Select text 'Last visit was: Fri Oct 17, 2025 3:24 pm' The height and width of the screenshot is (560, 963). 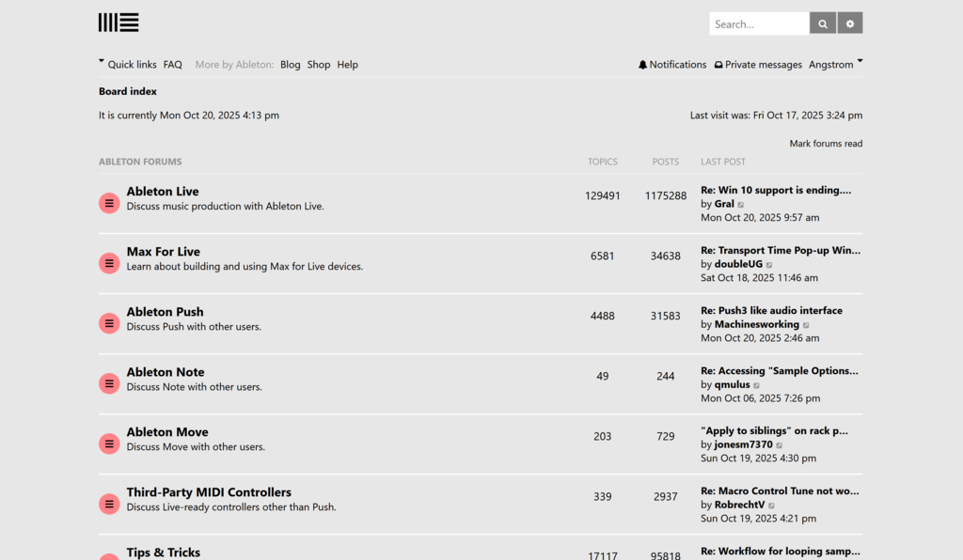coord(776,116)
